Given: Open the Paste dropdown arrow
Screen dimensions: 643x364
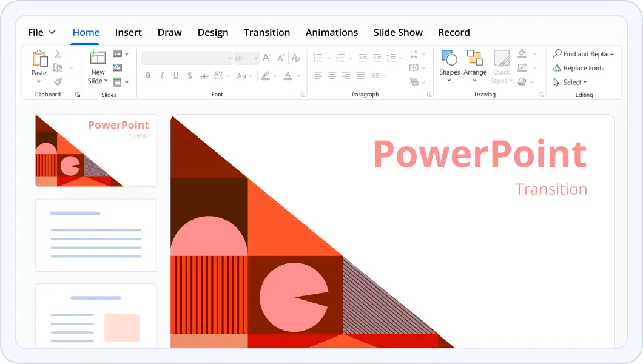Looking at the screenshot, I should (x=38, y=81).
